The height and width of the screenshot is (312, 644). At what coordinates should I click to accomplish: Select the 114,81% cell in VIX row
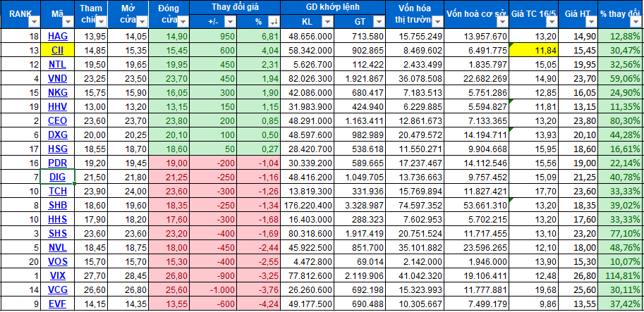(x=621, y=277)
